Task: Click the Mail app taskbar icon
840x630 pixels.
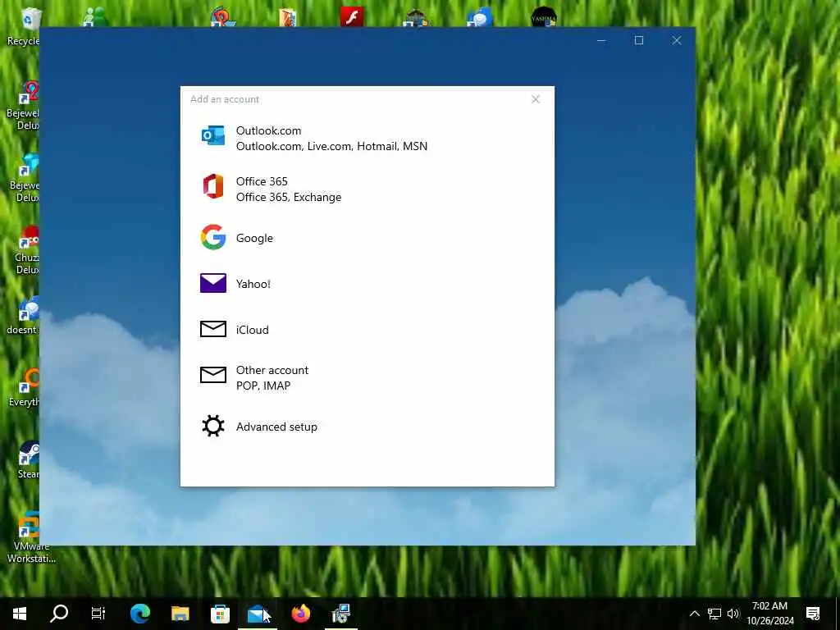Action: click(258, 614)
